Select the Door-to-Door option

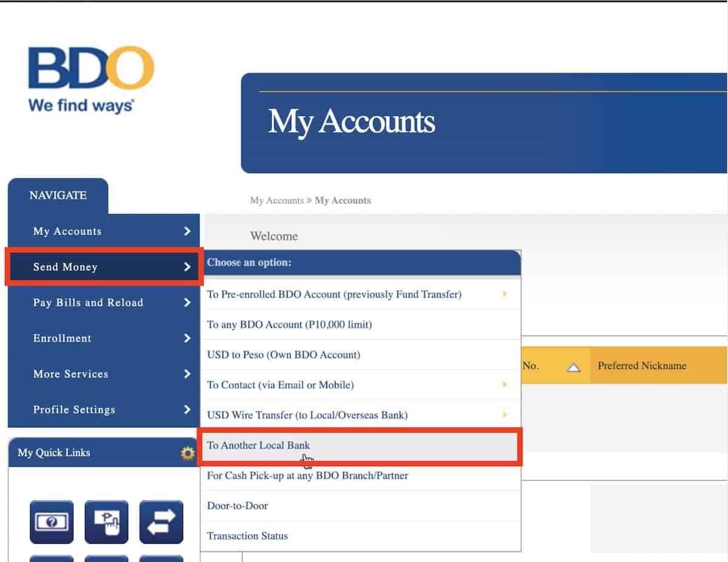tap(360, 506)
